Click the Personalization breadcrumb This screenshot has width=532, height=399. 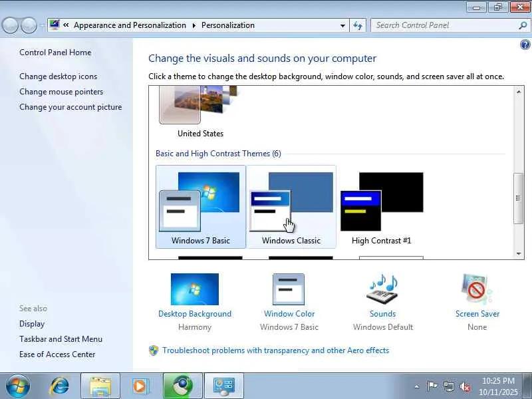228,25
